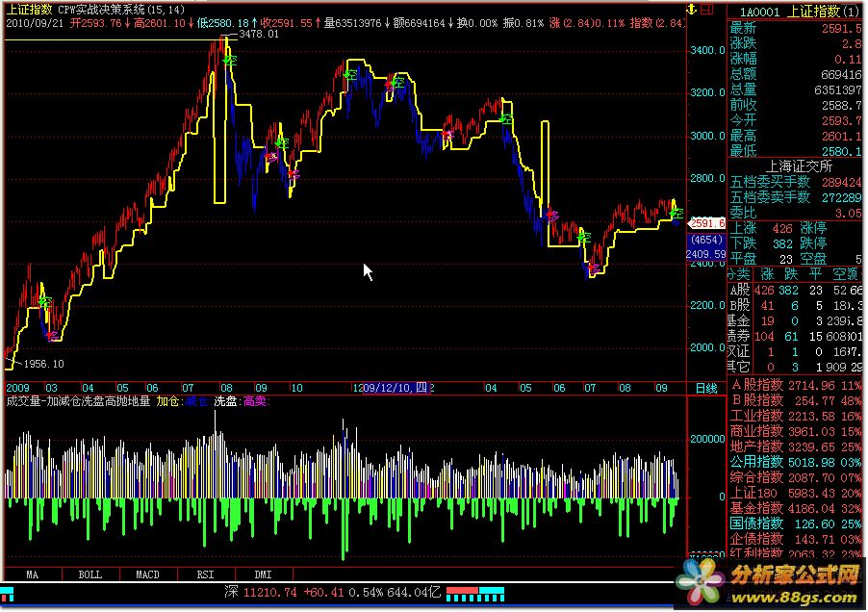Click the red window layout icon
The image size is (868, 612).
click(x=707, y=9)
